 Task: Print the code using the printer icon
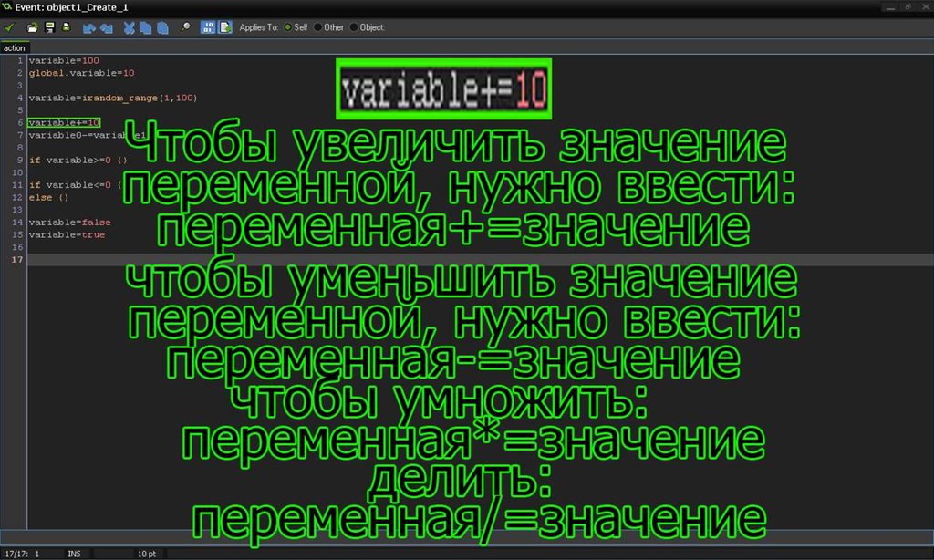click(x=67, y=27)
